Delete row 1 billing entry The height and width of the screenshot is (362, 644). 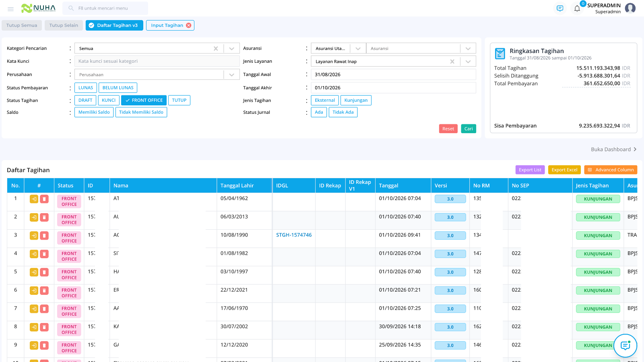click(x=44, y=199)
